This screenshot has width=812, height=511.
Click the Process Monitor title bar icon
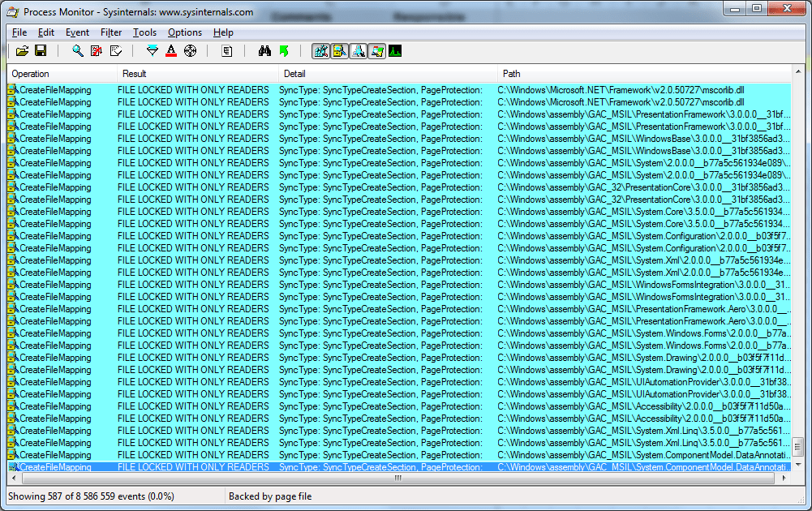13,11
